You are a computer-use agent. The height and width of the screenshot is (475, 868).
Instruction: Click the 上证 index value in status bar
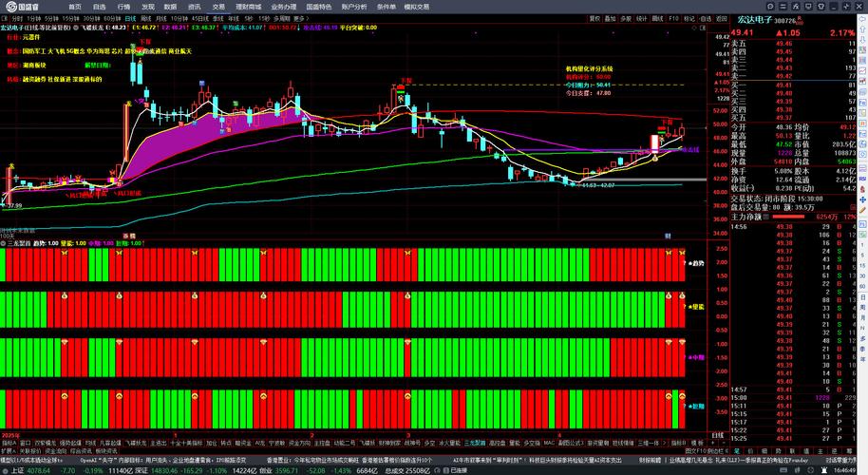pyautogui.click(x=38, y=470)
